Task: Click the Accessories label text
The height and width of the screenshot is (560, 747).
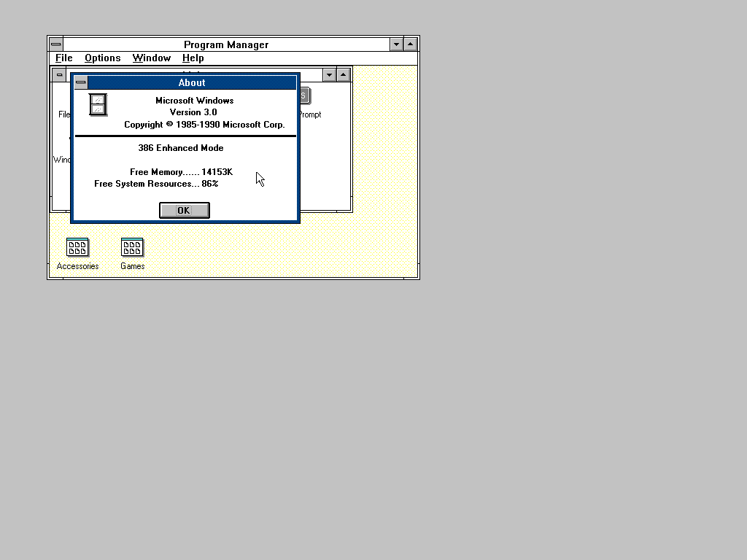Action: [77, 266]
